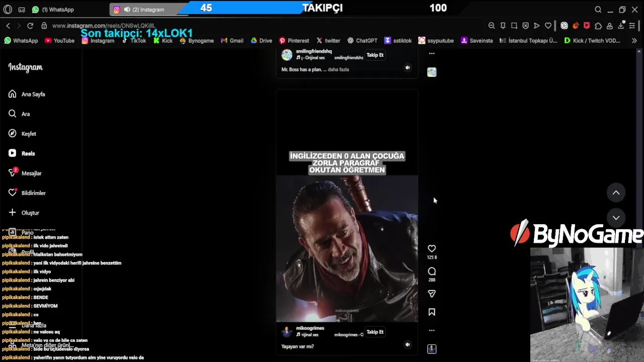
Task: Click the page vertical scrollbar
Action: point(639,205)
